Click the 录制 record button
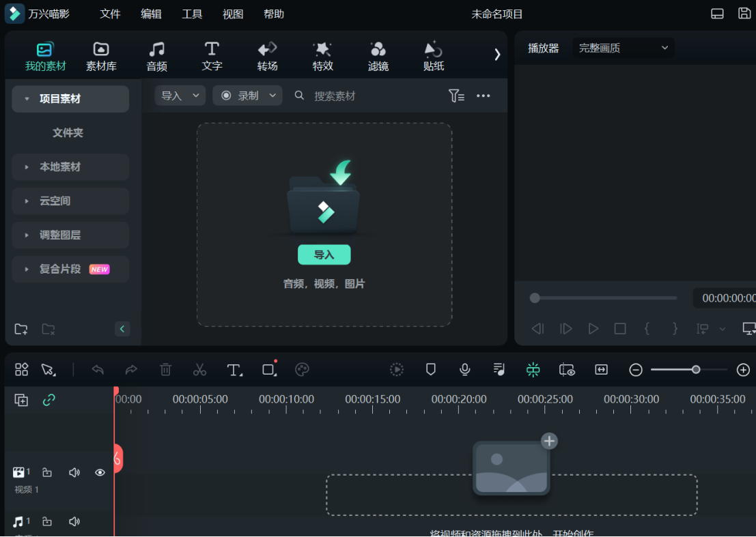The width and height of the screenshot is (756, 537). click(x=247, y=96)
